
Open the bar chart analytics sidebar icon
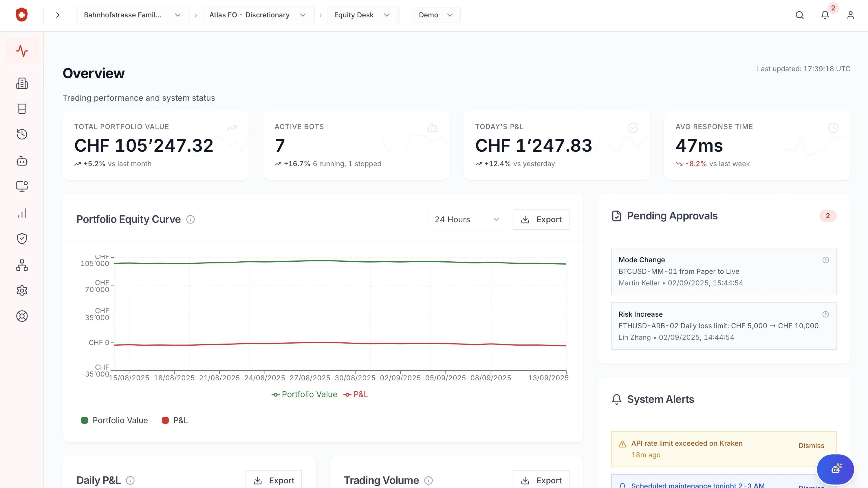(x=22, y=213)
